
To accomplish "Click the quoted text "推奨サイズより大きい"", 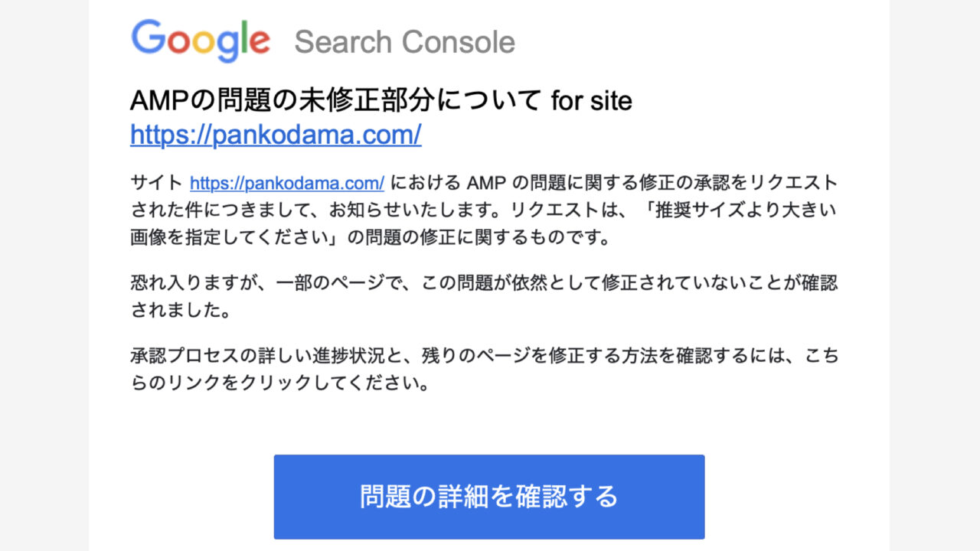I will point(746,210).
